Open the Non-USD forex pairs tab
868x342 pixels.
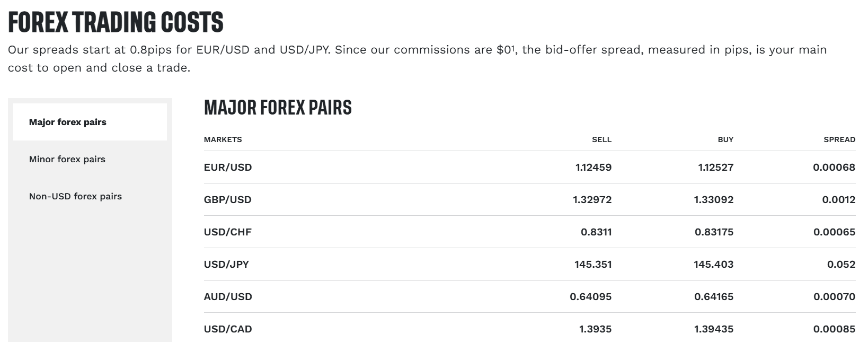75,196
